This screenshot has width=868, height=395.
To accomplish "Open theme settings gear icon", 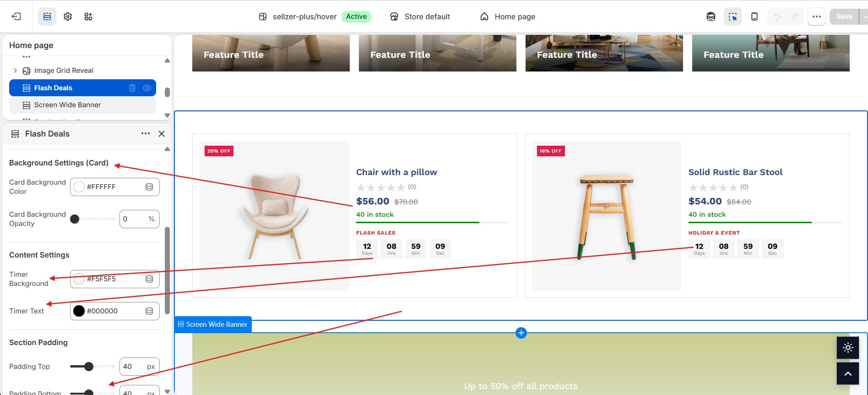I will 68,16.
